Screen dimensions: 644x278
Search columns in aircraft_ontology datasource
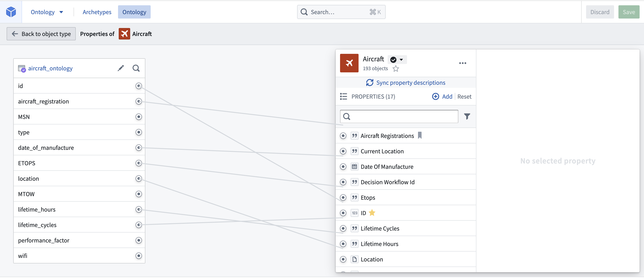136,68
